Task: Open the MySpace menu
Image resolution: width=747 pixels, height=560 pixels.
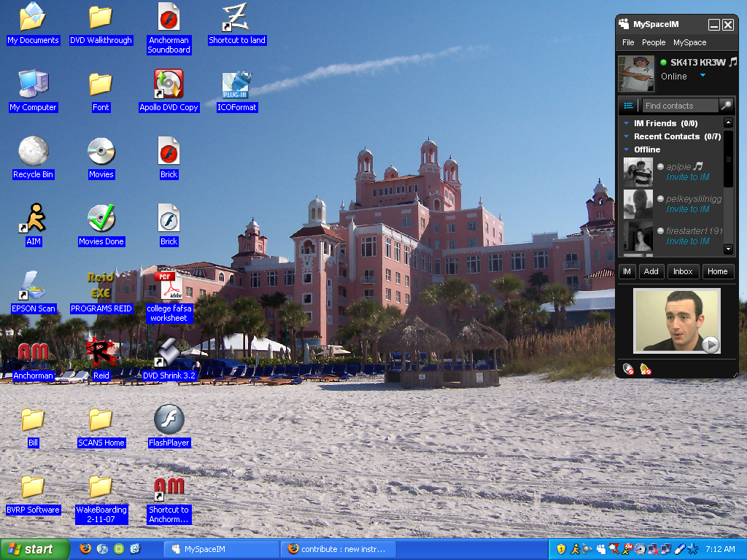Action: pos(689,42)
